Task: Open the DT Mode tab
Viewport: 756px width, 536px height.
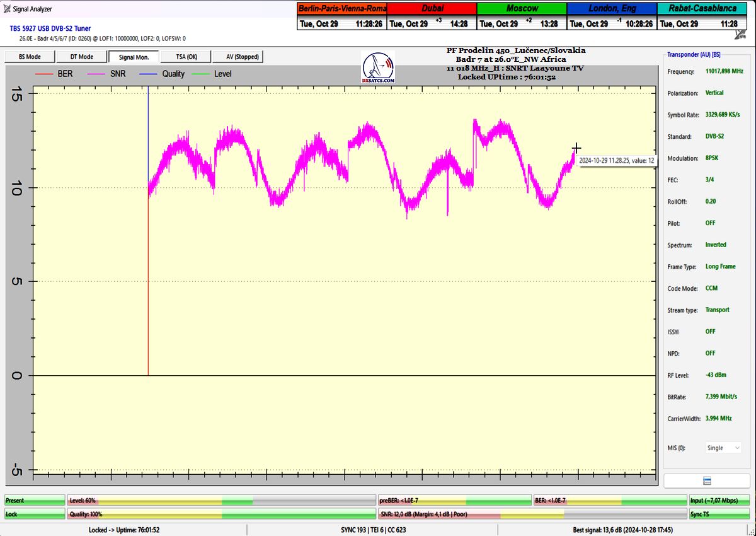Action: pos(81,57)
